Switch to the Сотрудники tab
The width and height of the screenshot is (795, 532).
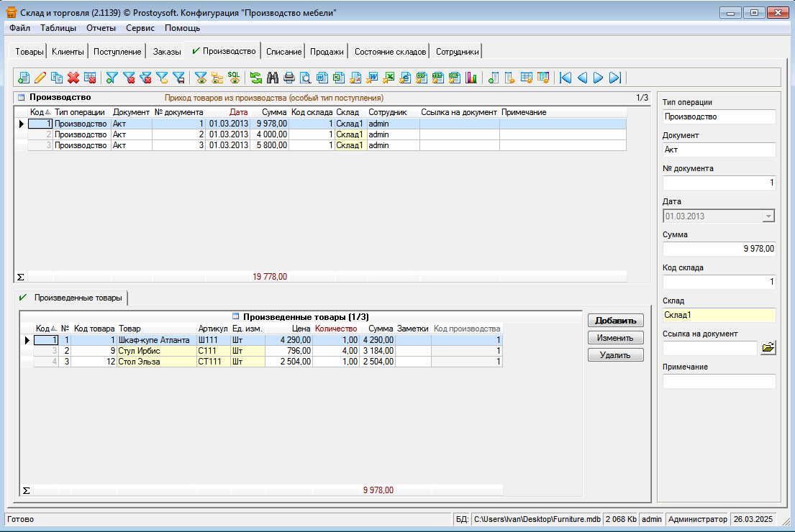click(x=457, y=52)
